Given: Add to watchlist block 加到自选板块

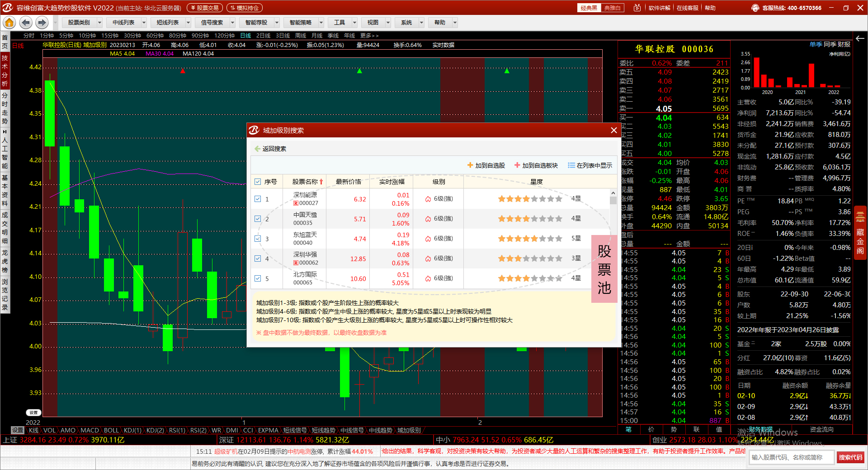Looking at the screenshot, I should 536,165.
